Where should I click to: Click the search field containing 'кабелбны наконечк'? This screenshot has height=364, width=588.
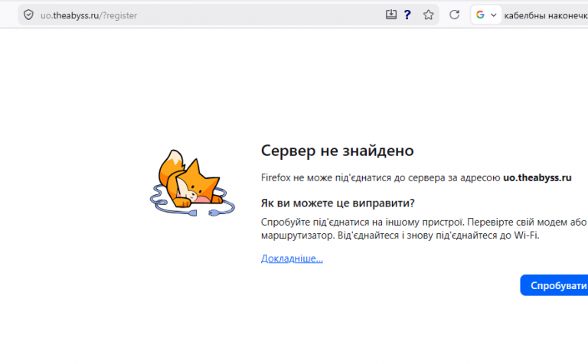tap(546, 15)
